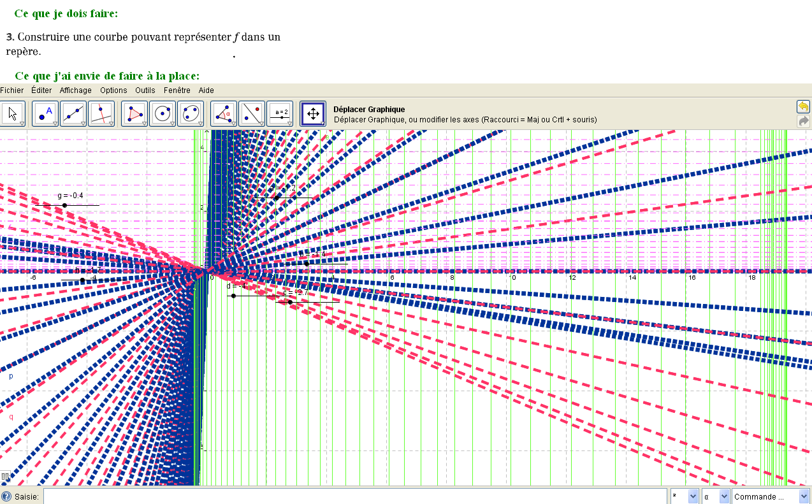Select the Perpendicular line tool
Image resolution: width=812 pixels, height=504 pixels.
[101, 114]
